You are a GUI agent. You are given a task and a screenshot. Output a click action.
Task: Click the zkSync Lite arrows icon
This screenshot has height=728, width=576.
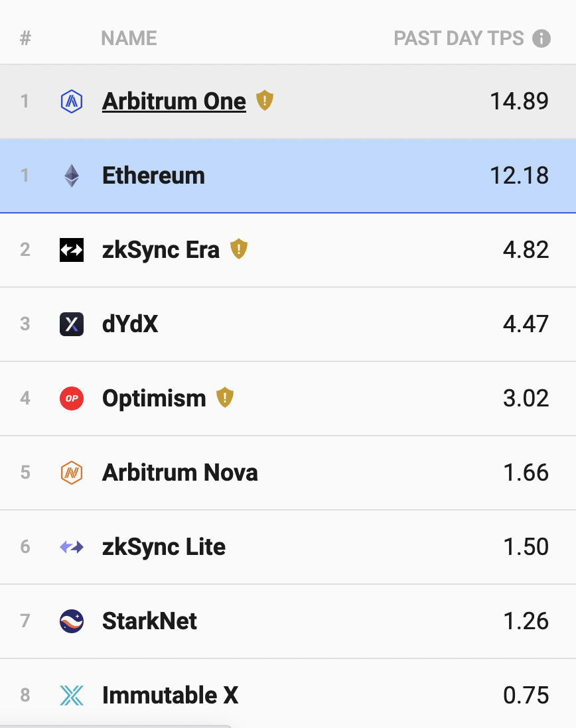[71, 547]
